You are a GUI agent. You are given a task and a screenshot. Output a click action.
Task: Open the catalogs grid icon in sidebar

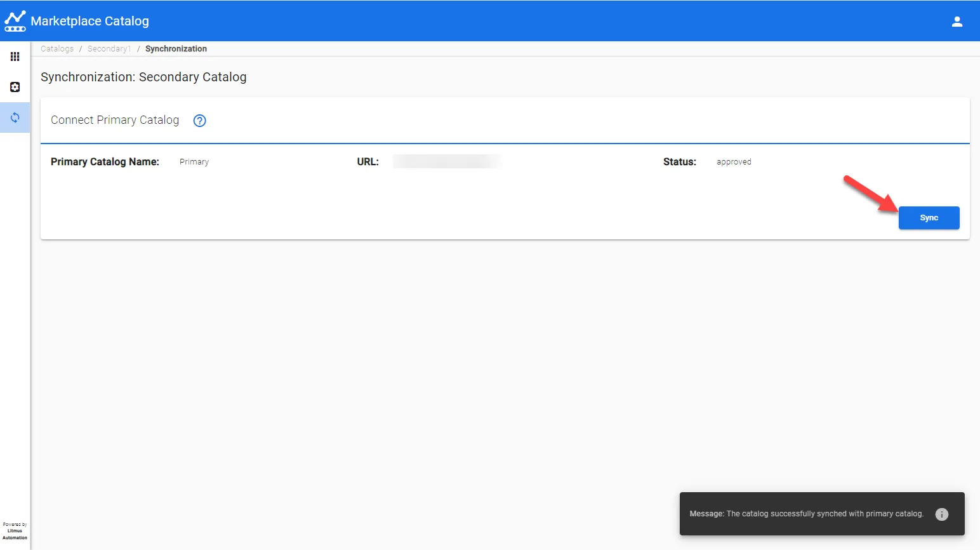(x=15, y=57)
